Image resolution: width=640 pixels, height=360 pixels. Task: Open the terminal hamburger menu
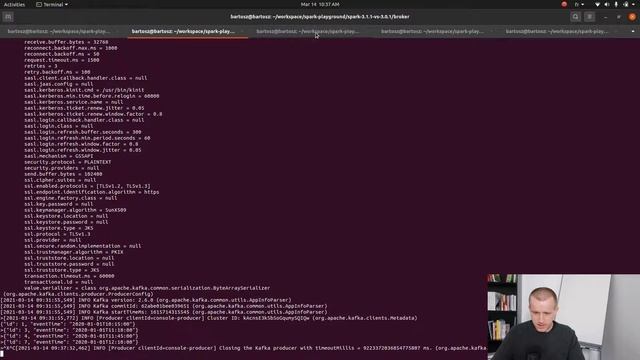pos(589,17)
